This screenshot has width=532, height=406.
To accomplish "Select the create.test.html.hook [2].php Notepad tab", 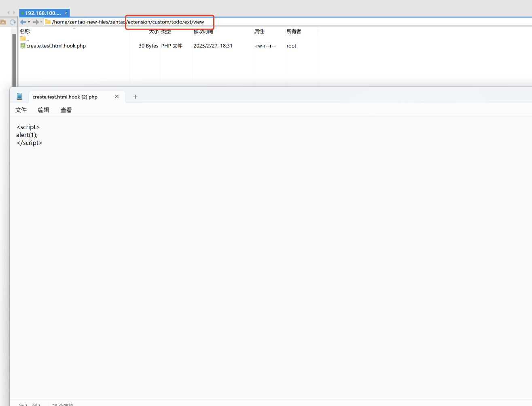I will tap(77, 97).
